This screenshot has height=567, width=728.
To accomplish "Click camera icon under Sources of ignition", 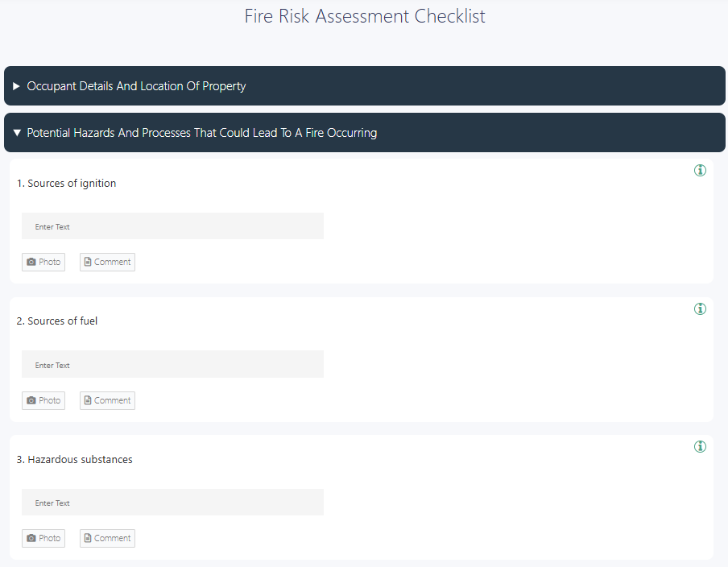I will click(x=31, y=262).
